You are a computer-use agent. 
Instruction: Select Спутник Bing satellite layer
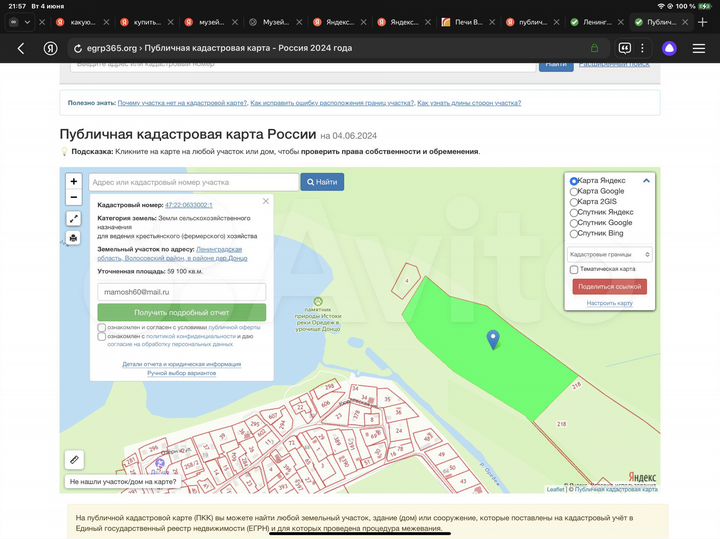[x=574, y=234]
